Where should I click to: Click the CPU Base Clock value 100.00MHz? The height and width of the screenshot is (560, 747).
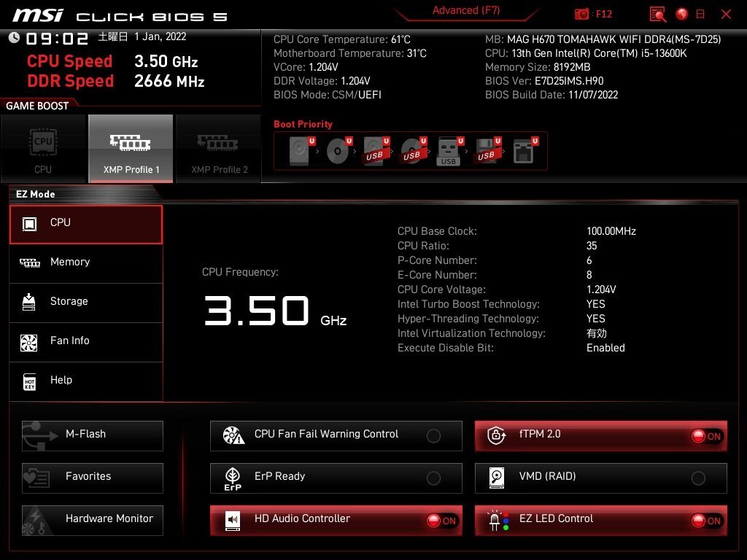click(x=611, y=231)
